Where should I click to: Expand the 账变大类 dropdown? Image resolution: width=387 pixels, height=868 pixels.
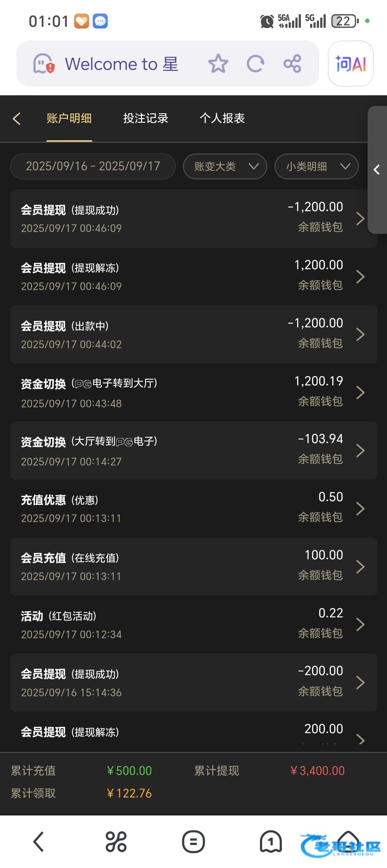(225, 167)
